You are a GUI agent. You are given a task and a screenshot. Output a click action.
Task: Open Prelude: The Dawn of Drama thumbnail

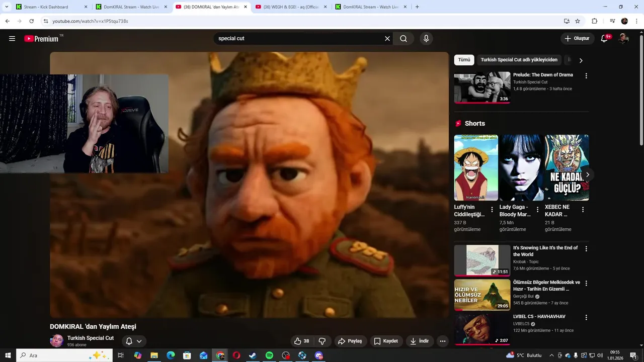coord(482,87)
